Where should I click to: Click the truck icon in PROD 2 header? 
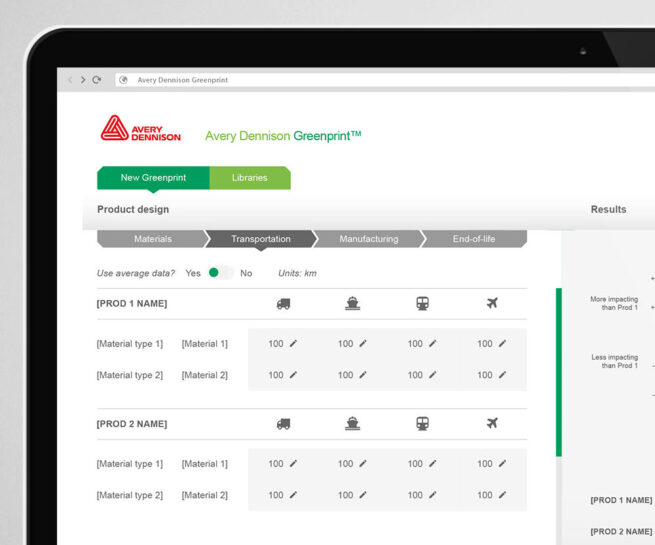coord(283,424)
